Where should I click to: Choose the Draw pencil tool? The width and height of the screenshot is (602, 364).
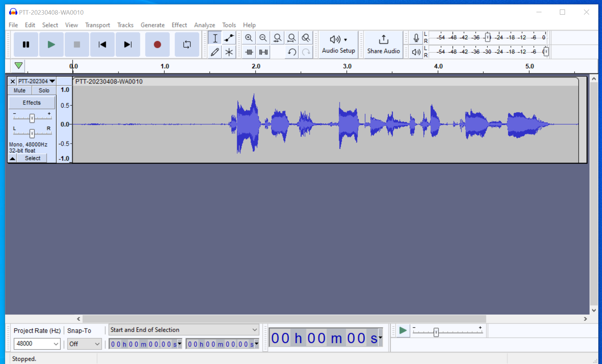pyautogui.click(x=215, y=52)
